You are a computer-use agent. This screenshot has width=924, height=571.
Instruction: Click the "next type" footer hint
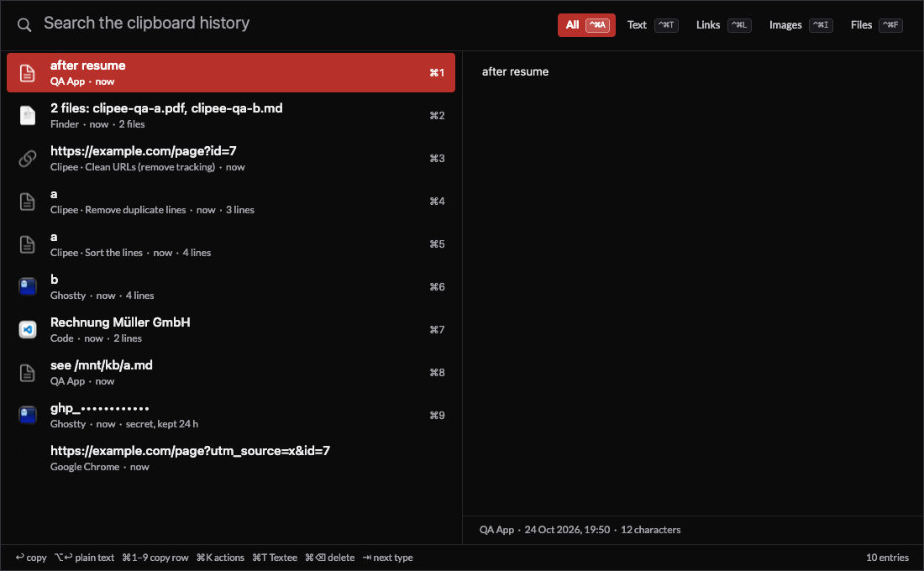[x=387, y=558]
